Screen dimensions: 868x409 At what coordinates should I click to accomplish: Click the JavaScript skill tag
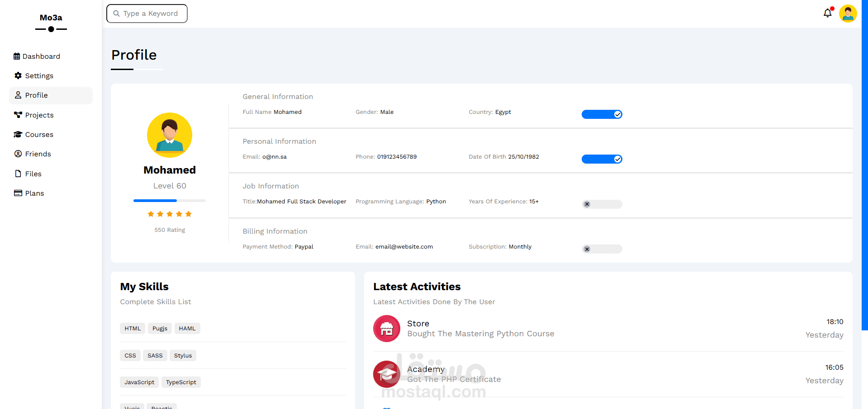[139, 382]
